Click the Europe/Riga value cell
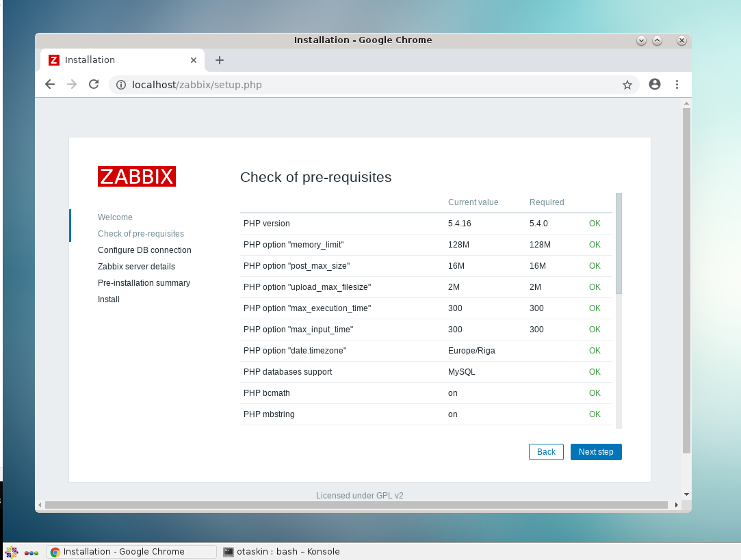Viewport: 741px width, 560px height. 471,351
